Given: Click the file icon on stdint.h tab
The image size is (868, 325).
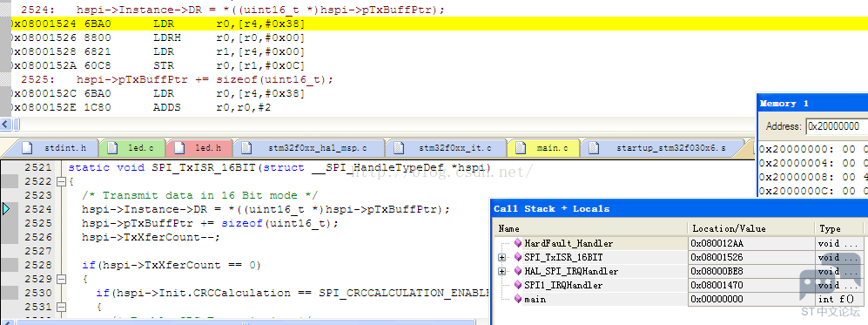Looking at the screenshot, I should point(27,148).
